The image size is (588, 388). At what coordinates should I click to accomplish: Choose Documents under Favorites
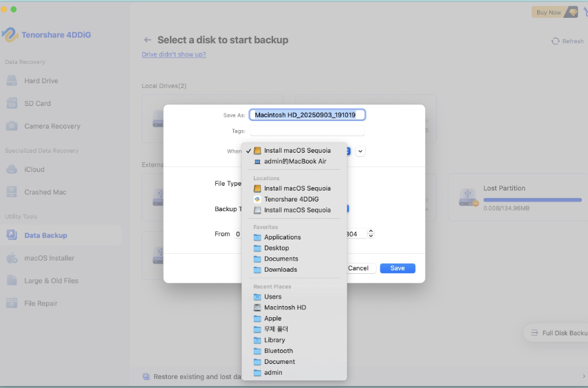click(294, 259)
